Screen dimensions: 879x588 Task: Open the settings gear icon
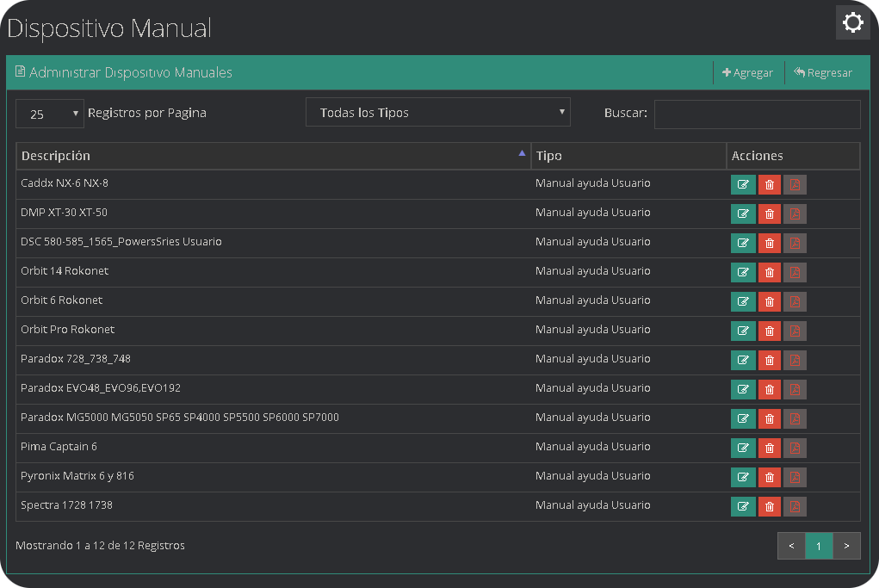click(852, 22)
